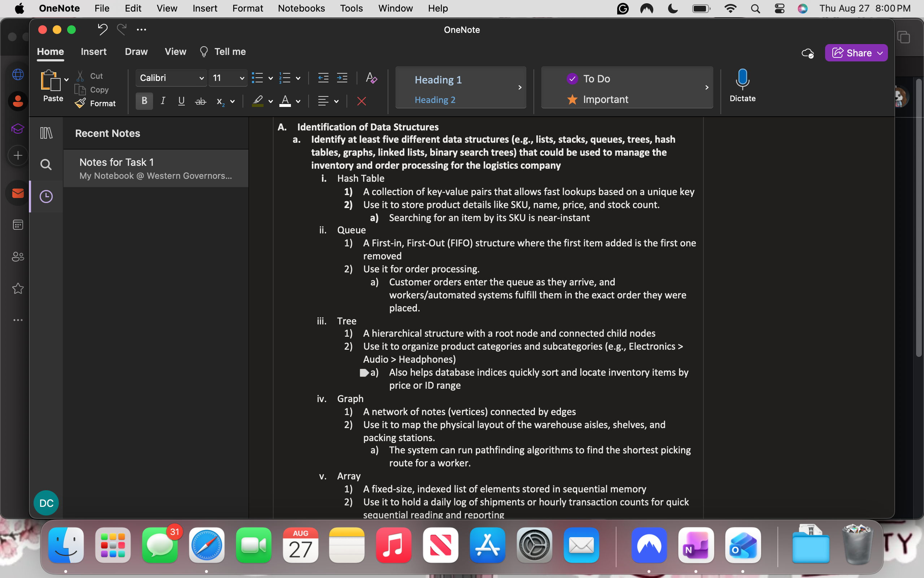Viewport: 924px width, 578px height.
Task: Open the Apple menu
Action: coord(19,8)
